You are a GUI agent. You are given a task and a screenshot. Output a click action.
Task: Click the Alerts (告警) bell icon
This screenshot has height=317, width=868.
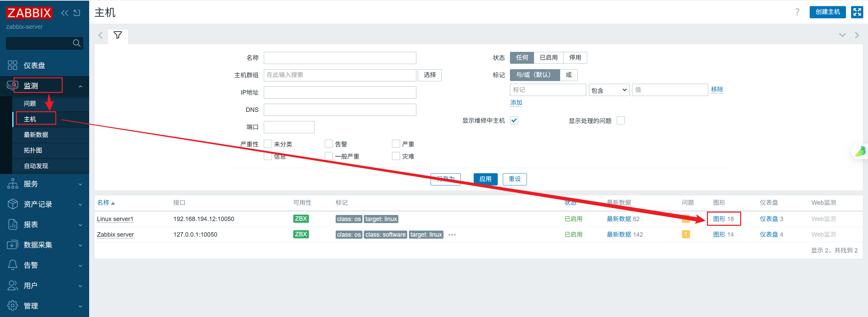[x=13, y=265]
